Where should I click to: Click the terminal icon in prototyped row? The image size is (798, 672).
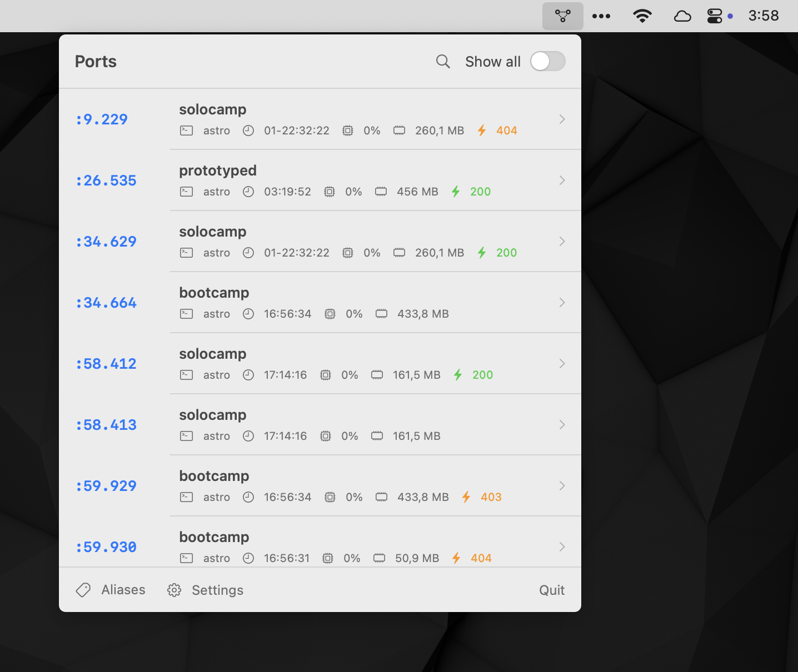(x=187, y=192)
